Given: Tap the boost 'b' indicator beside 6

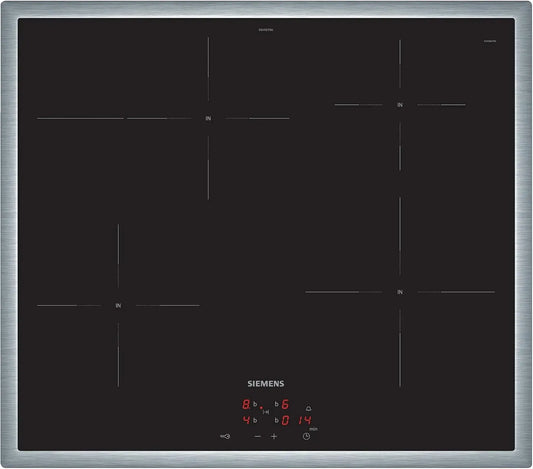Looking at the screenshot, I should 277,404.
